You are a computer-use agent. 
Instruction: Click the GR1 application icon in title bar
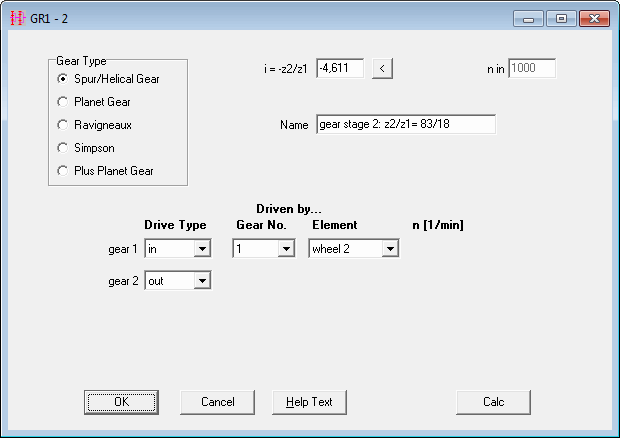click(15, 19)
